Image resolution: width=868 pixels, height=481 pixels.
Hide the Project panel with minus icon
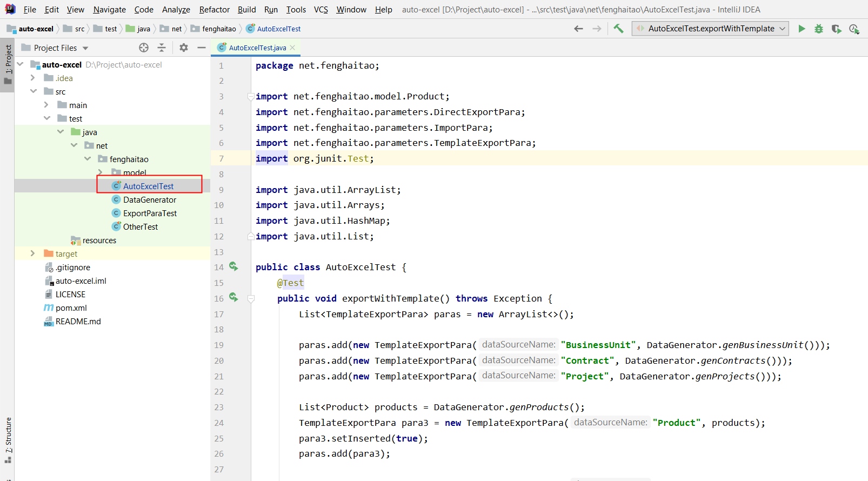(x=202, y=48)
